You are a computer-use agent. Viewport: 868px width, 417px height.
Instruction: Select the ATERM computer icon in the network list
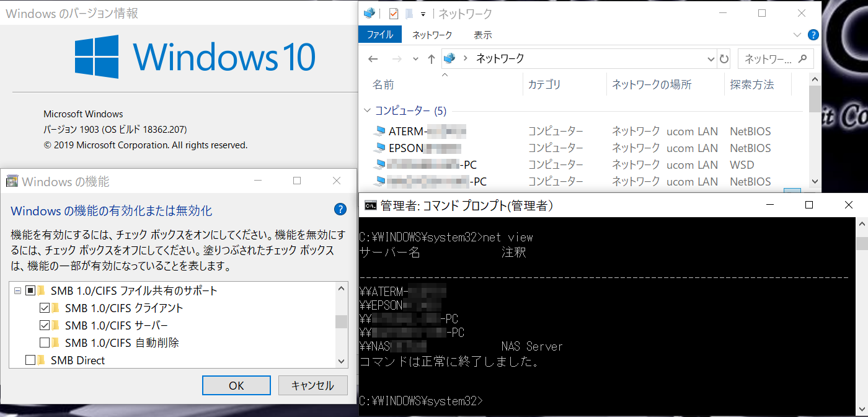(x=379, y=132)
